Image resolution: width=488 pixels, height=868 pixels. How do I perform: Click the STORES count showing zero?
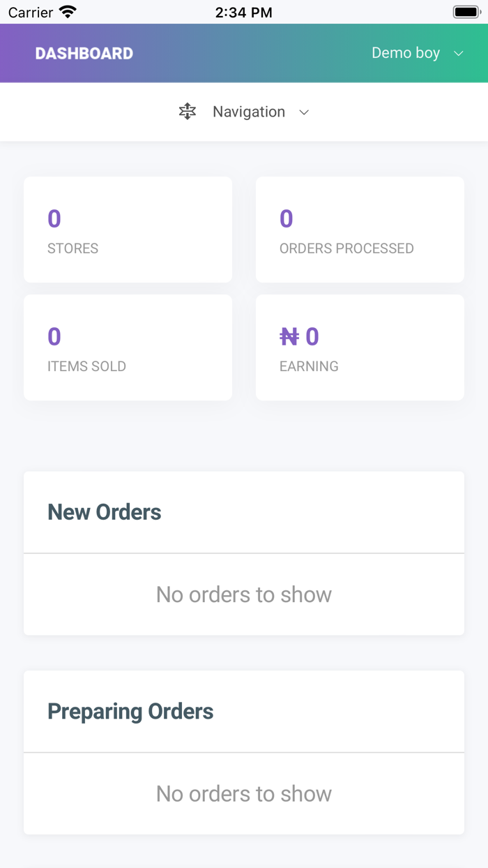[x=54, y=218]
